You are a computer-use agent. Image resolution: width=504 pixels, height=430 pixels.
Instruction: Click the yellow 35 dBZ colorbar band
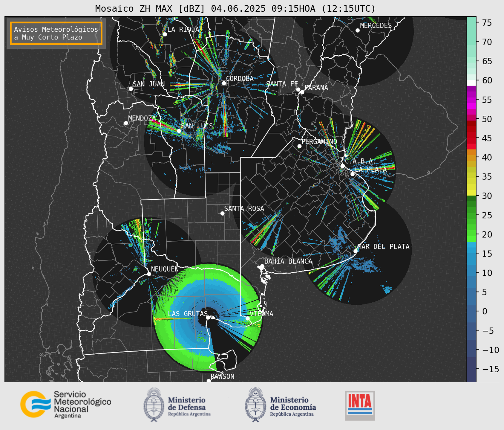coord(471,177)
